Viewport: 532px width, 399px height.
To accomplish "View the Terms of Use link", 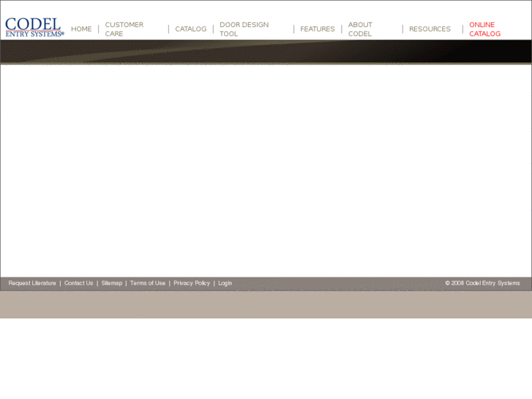I will (148, 283).
